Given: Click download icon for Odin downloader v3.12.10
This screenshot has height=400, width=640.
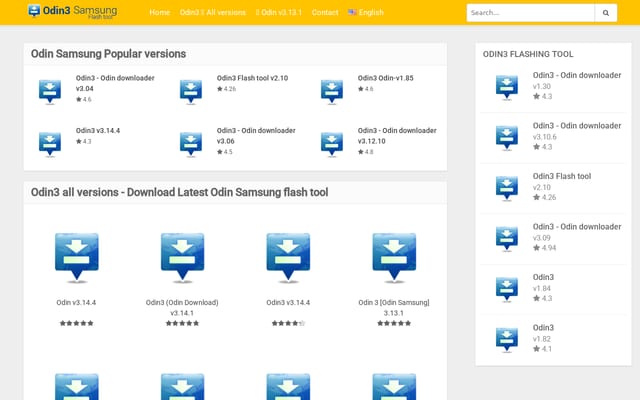Looking at the screenshot, I should [x=331, y=144].
